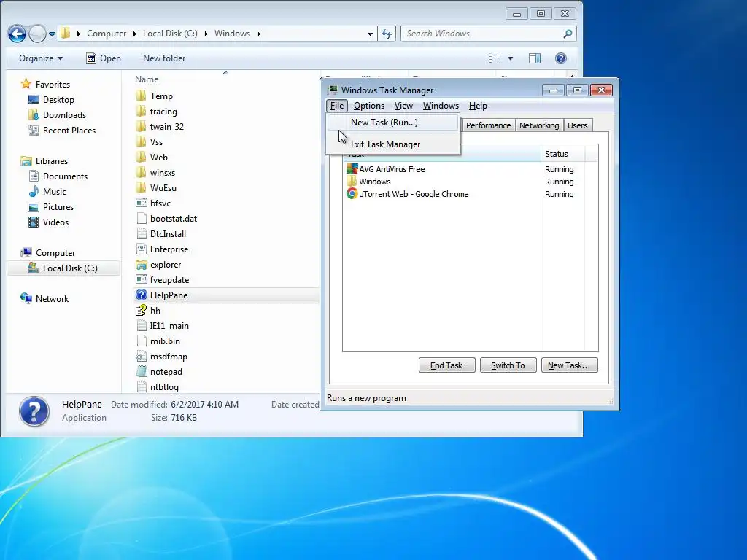Click the refresh icon beside address bar
The image size is (747, 560).
pos(387,34)
